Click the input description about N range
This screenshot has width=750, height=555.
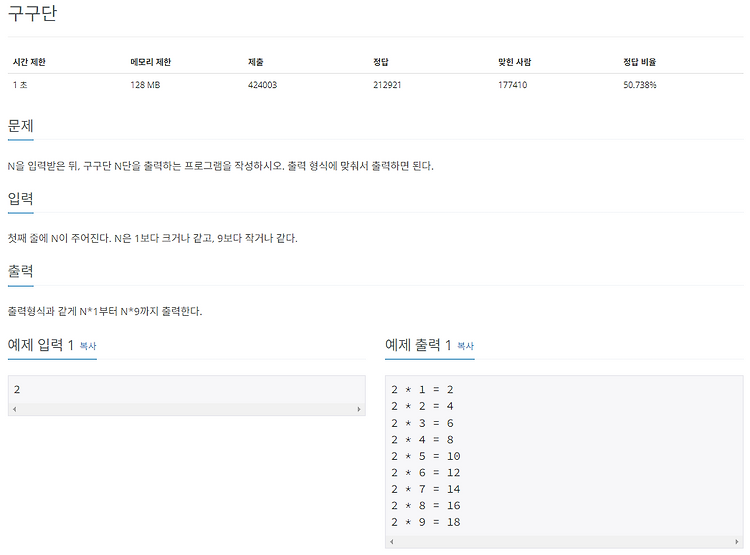pyautogui.click(x=153, y=238)
